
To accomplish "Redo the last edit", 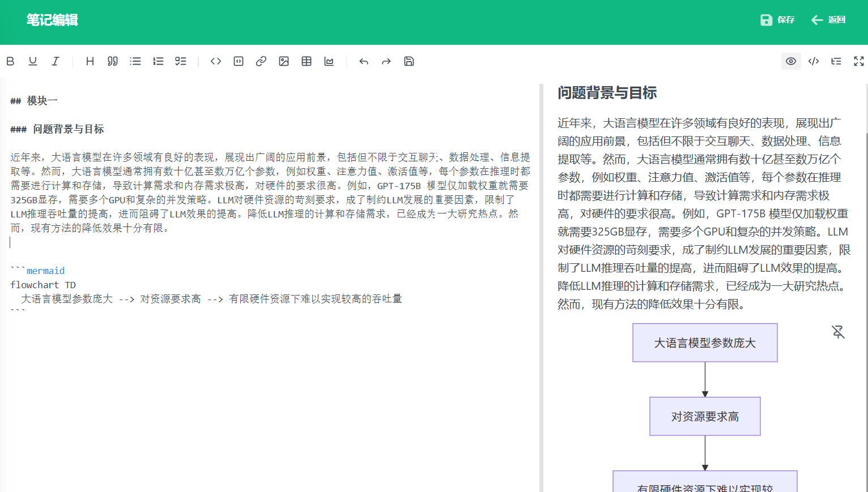I will 386,61.
